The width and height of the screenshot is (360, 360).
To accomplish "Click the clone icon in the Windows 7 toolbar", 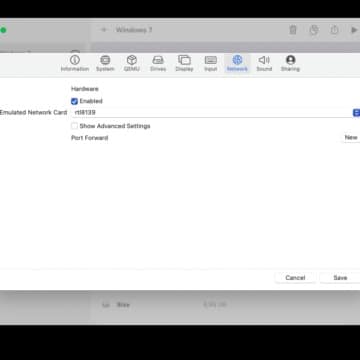I will (314, 30).
